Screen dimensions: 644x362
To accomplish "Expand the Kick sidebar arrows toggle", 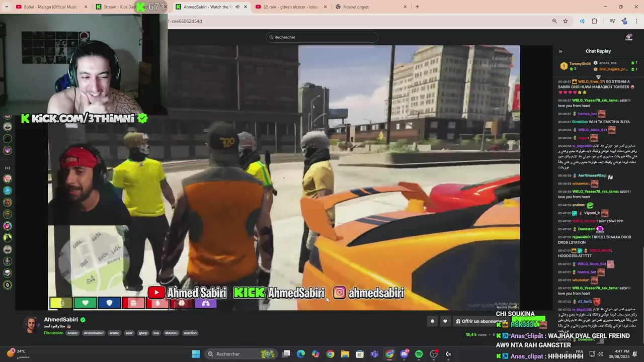I will [x=8, y=168].
